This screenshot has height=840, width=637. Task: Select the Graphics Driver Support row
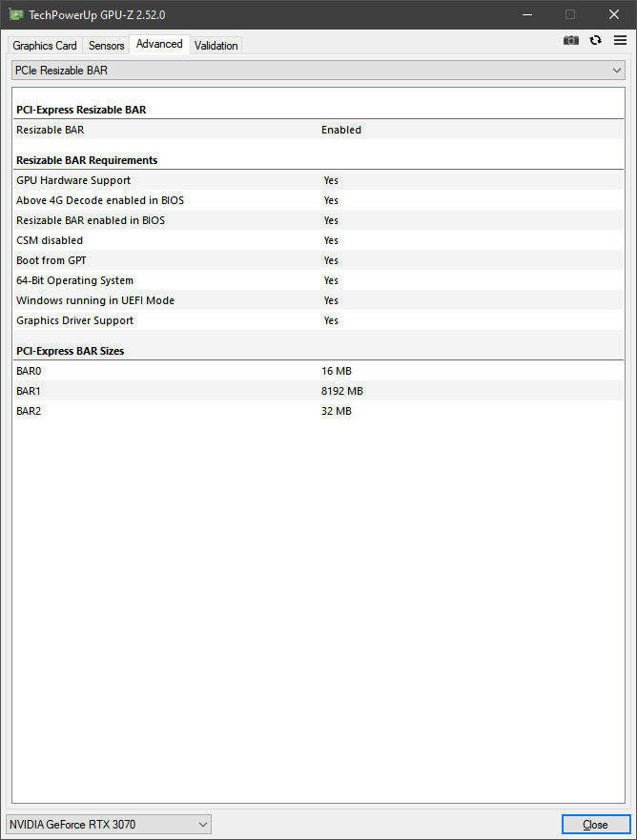318,320
